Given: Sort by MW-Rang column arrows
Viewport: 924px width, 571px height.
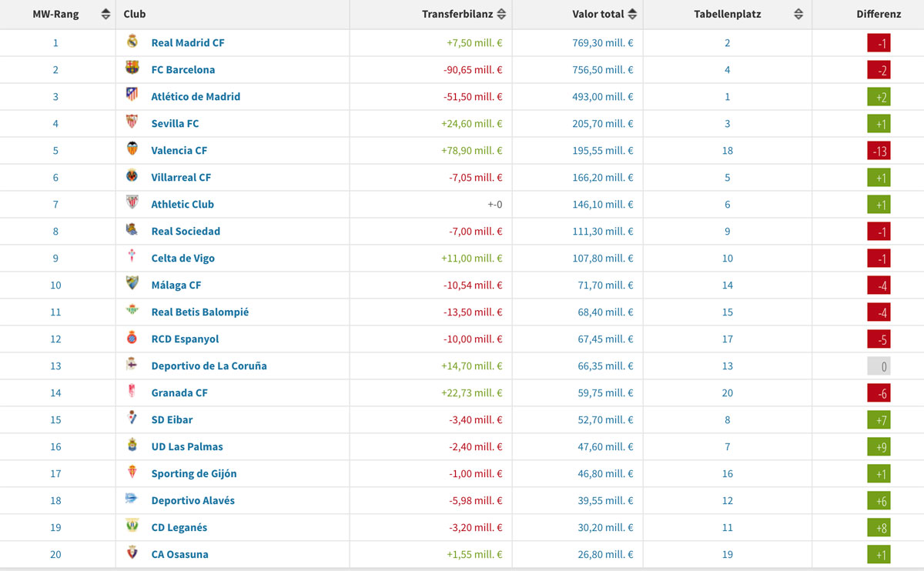Looking at the screenshot, I should tap(105, 14).
